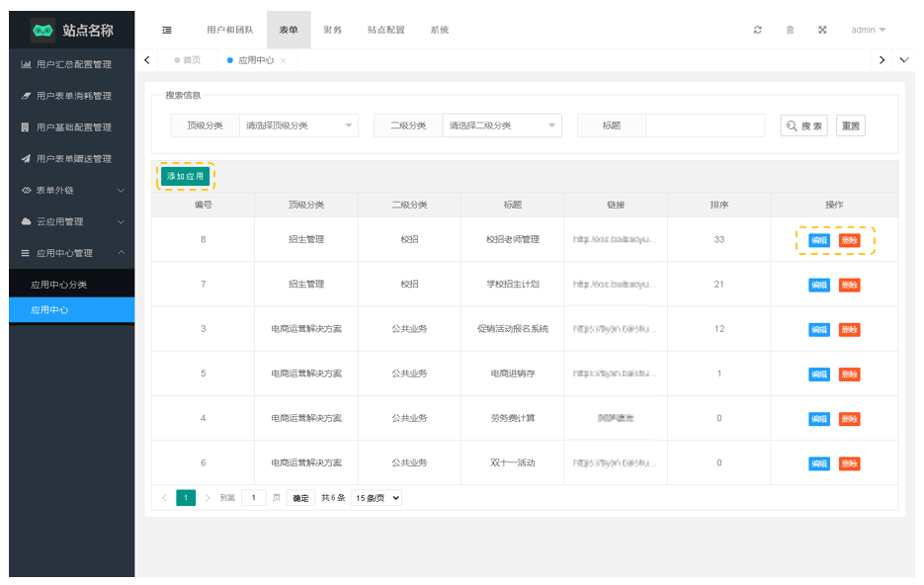Click 编辑 for the 校招老师管理 row
The image size is (924, 585).
tap(819, 240)
